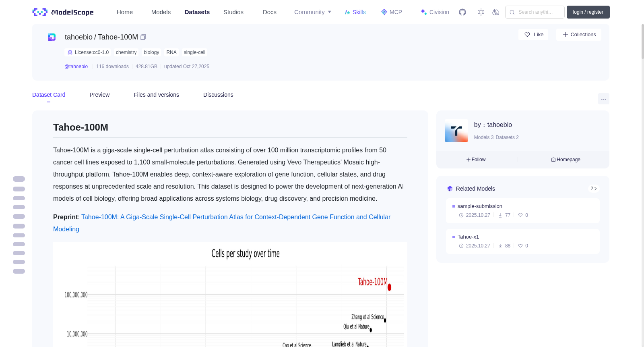This screenshot has width=644, height=347.
Task: Go to the Home menu item
Action: point(125,12)
